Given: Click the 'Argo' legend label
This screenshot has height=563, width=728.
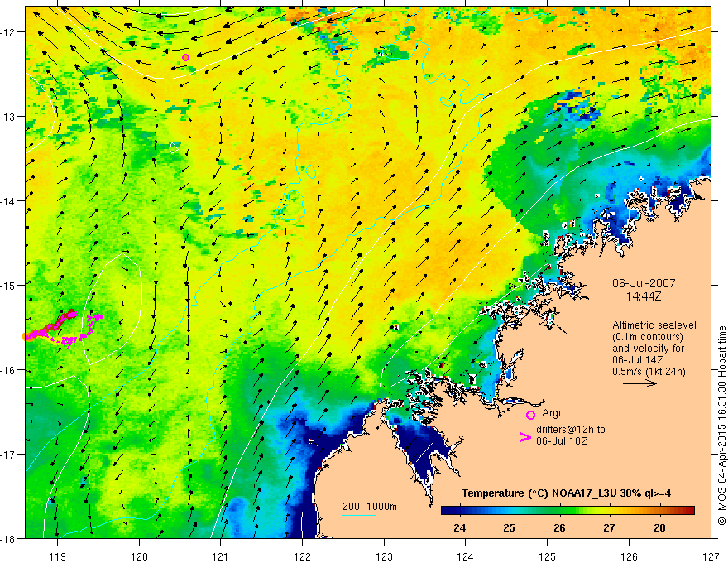Looking at the screenshot, I should 553,413.
